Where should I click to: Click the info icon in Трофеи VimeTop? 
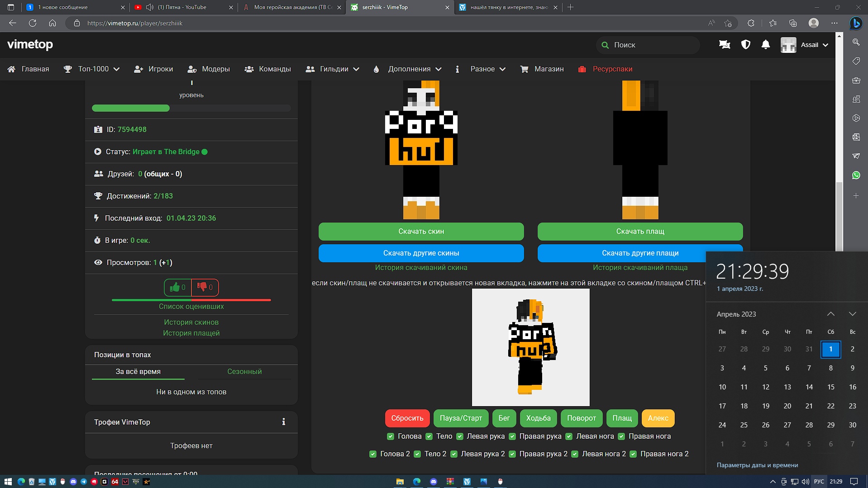tap(283, 422)
